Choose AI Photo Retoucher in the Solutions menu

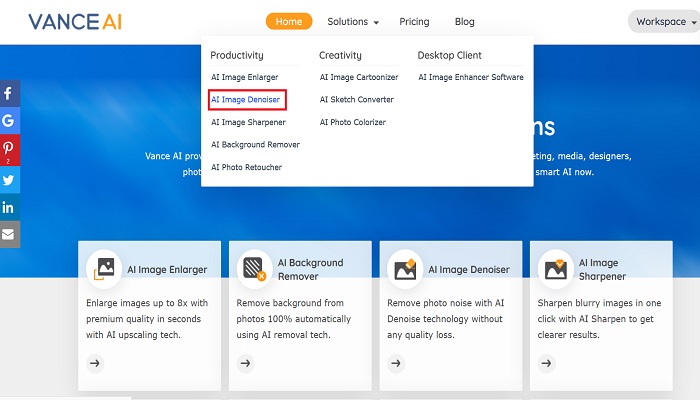point(246,167)
